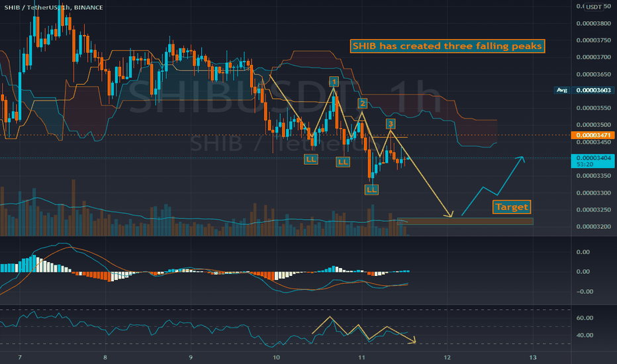Select the 'SHIB has created three falling peaks' note
The image size is (617, 364).
448,46
